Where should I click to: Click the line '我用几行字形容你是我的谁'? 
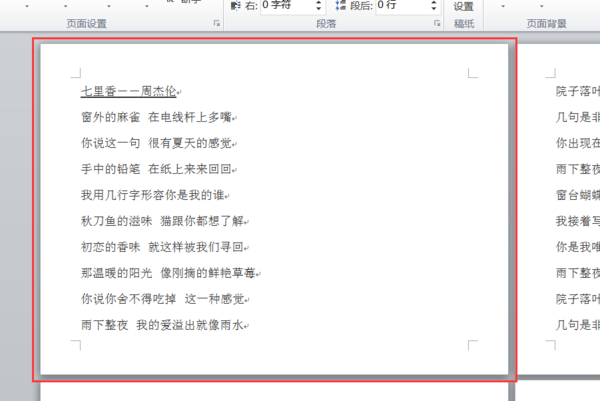pos(153,195)
